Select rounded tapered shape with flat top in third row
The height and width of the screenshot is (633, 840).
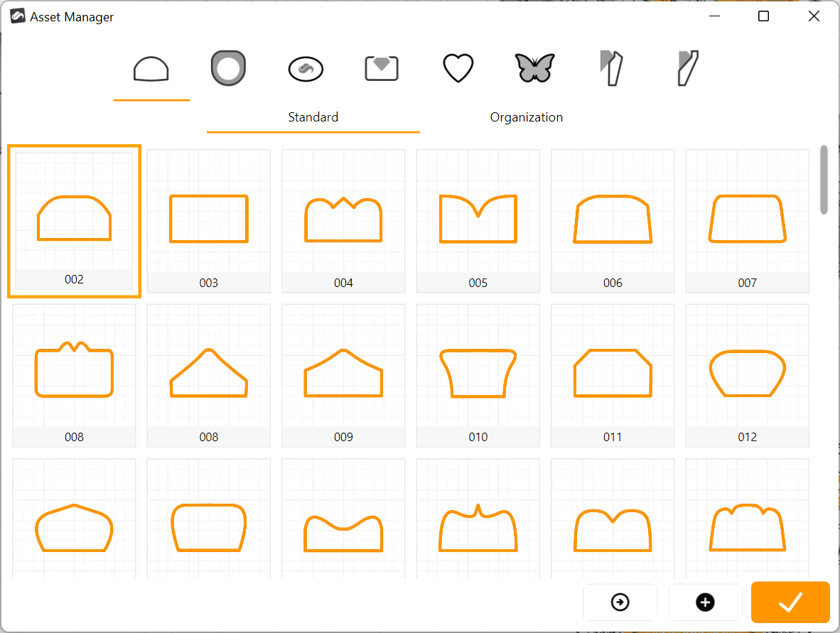[209, 519]
